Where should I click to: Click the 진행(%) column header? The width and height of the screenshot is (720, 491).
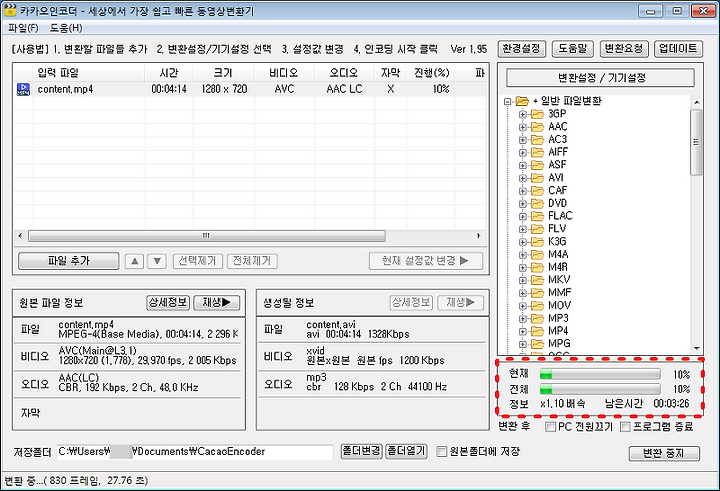431,73
